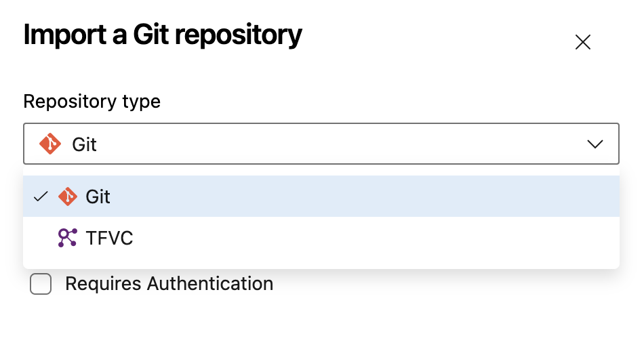Click the Requires Authentication label text

click(169, 284)
